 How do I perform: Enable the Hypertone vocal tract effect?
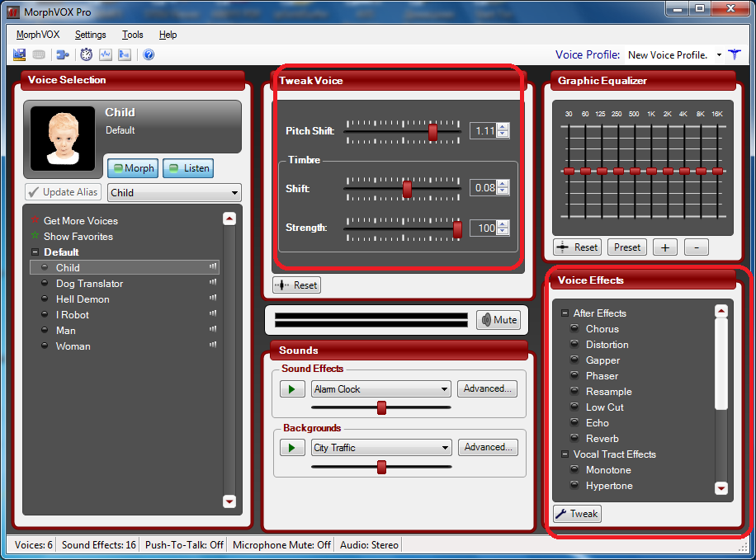[x=574, y=485]
